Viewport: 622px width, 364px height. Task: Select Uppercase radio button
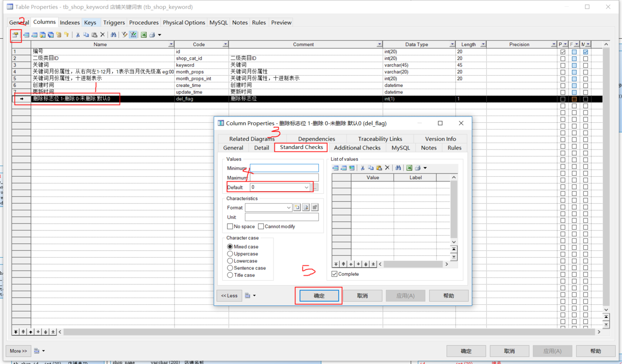click(230, 254)
